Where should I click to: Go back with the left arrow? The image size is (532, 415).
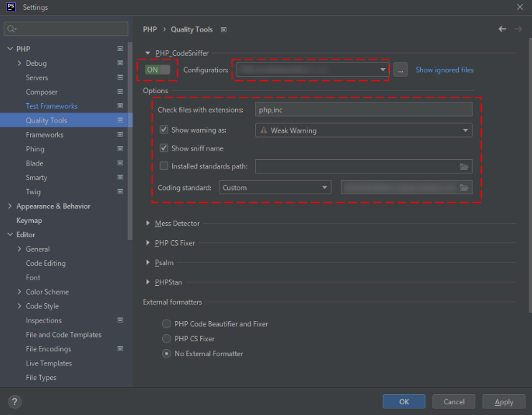pos(503,29)
